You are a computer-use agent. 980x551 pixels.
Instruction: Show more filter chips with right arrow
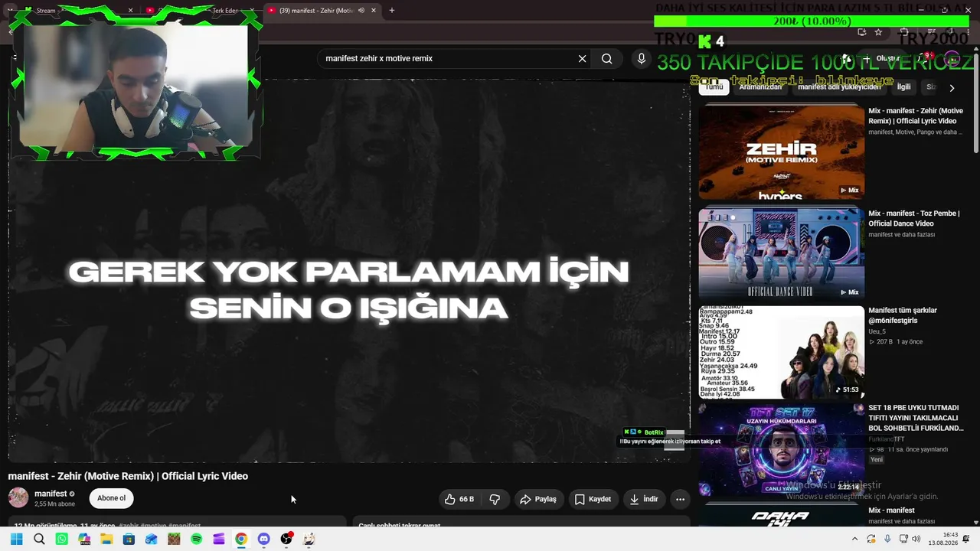pyautogui.click(x=952, y=88)
